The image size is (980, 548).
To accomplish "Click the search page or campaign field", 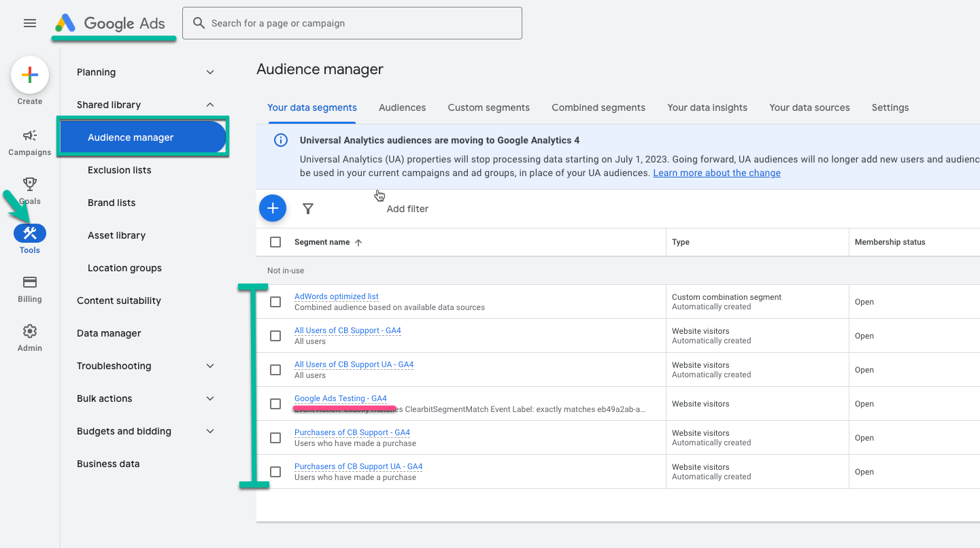I will point(352,23).
